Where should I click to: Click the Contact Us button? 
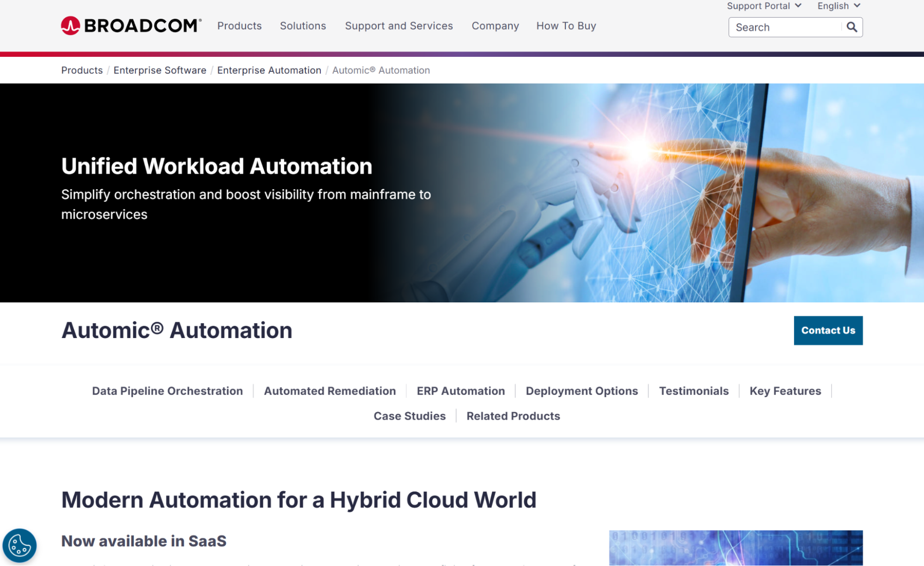click(x=828, y=330)
